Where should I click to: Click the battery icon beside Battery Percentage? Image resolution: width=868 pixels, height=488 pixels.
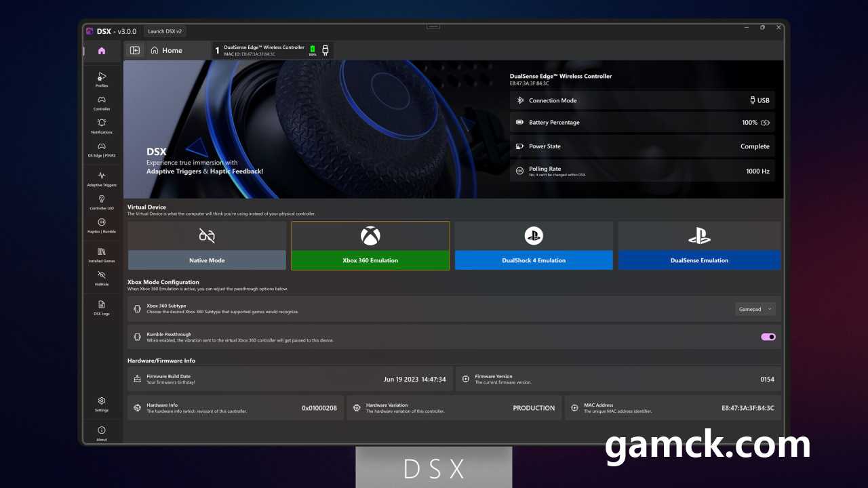pos(520,123)
